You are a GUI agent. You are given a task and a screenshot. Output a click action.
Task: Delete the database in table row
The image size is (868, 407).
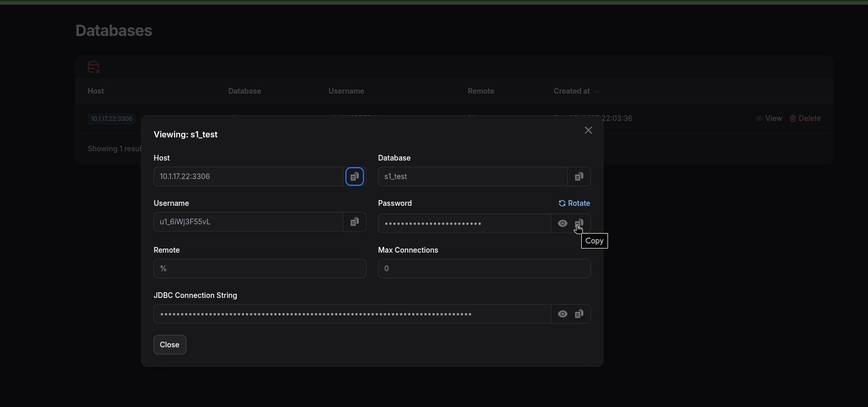pyautogui.click(x=805, y=118)
